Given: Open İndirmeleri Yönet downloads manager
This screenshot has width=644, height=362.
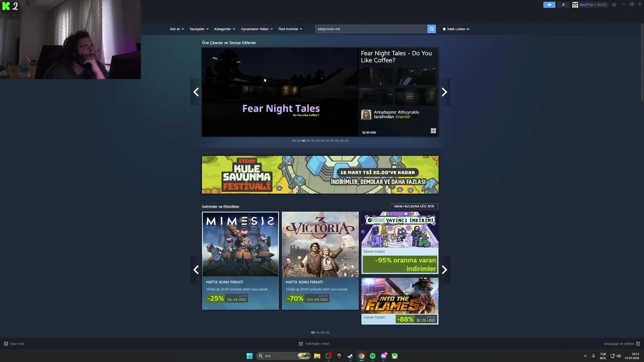Looking at the screenshot, I should click(314, 344).
